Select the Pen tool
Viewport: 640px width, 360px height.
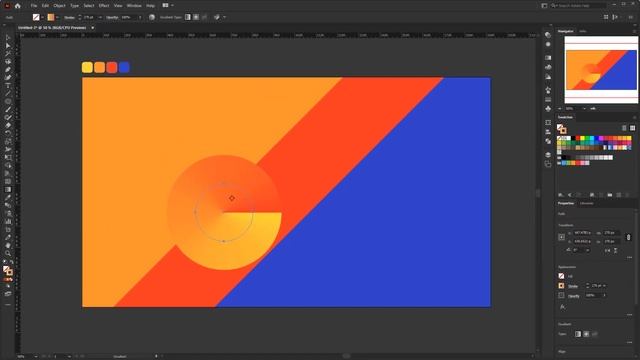pos(8,69)
